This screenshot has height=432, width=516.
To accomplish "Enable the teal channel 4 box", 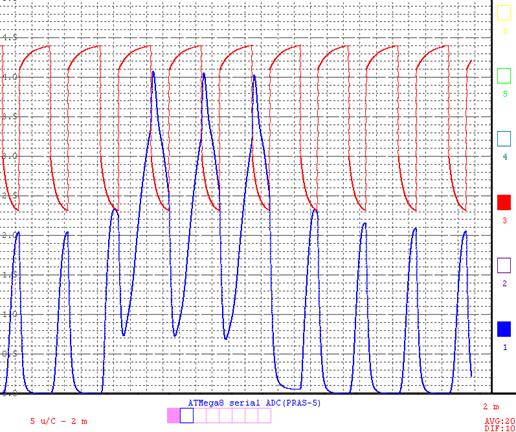I will [504, 139].
